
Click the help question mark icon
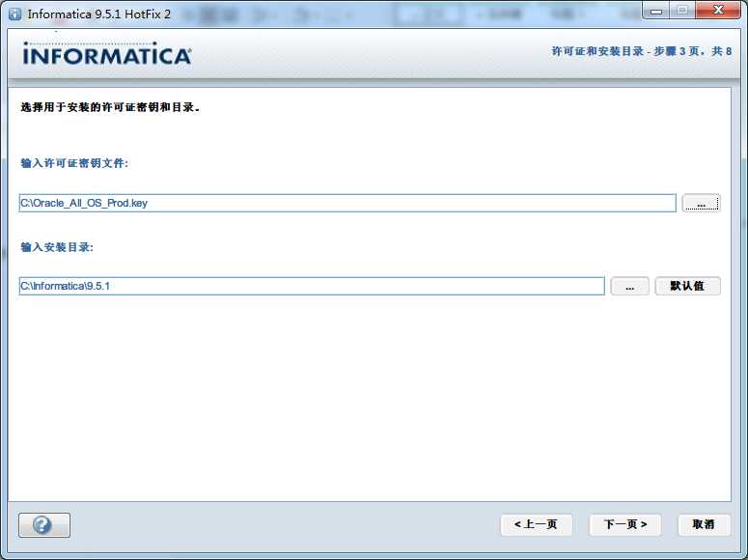(x=43, y=525)
